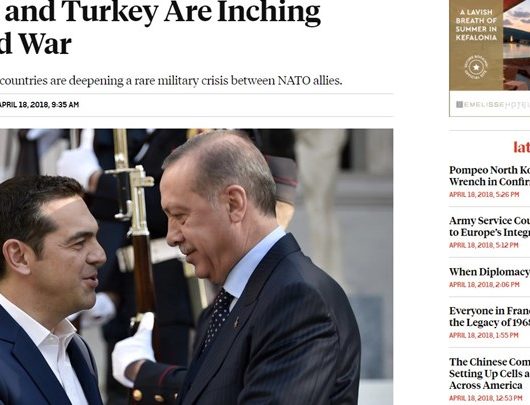Viewport: 530px width, 405px height.
Task: Open 'The Chinese Com...' story link
Action: [x=489, y=374]
